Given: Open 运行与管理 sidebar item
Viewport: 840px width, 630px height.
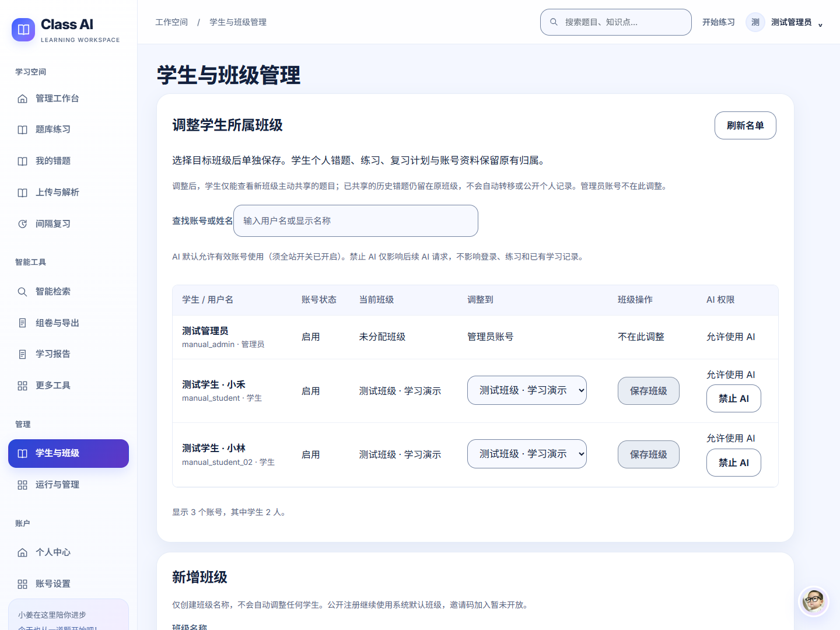Looking at the screenshot, I should (x=68, y=485).
